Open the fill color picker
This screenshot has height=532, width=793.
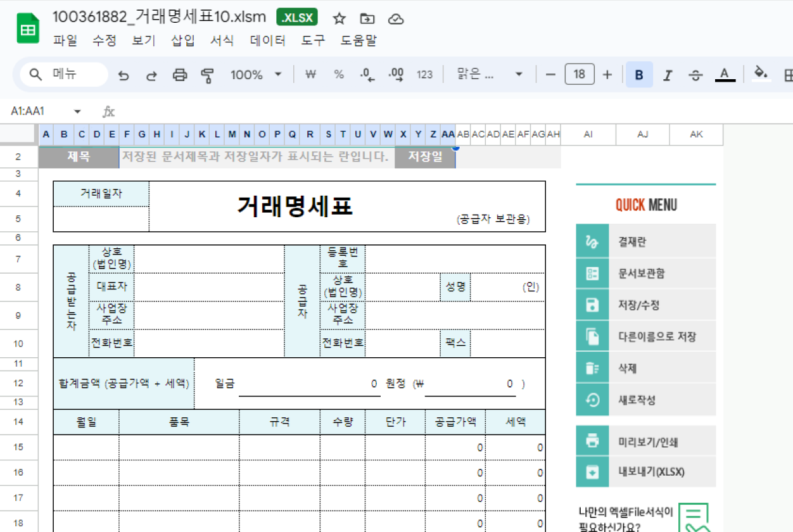(761, 73)
